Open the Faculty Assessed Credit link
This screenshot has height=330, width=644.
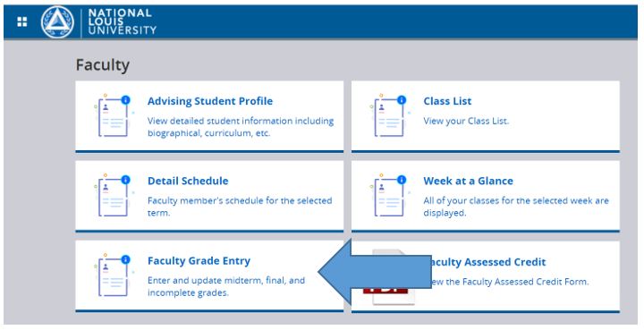coord(488,262)
